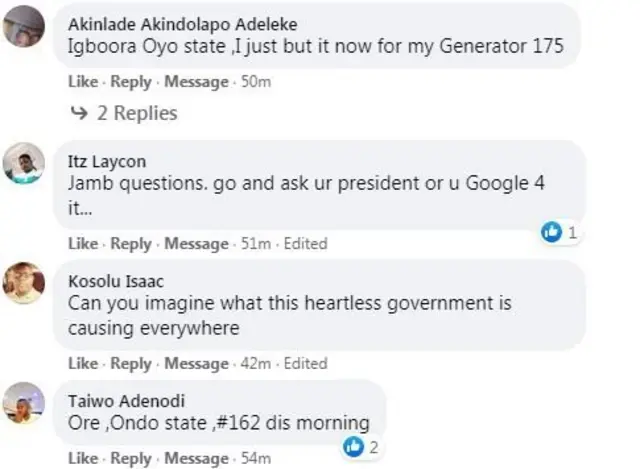
Task: Open Itz Laycon's profile picture
Action: (x=23, y=163)
